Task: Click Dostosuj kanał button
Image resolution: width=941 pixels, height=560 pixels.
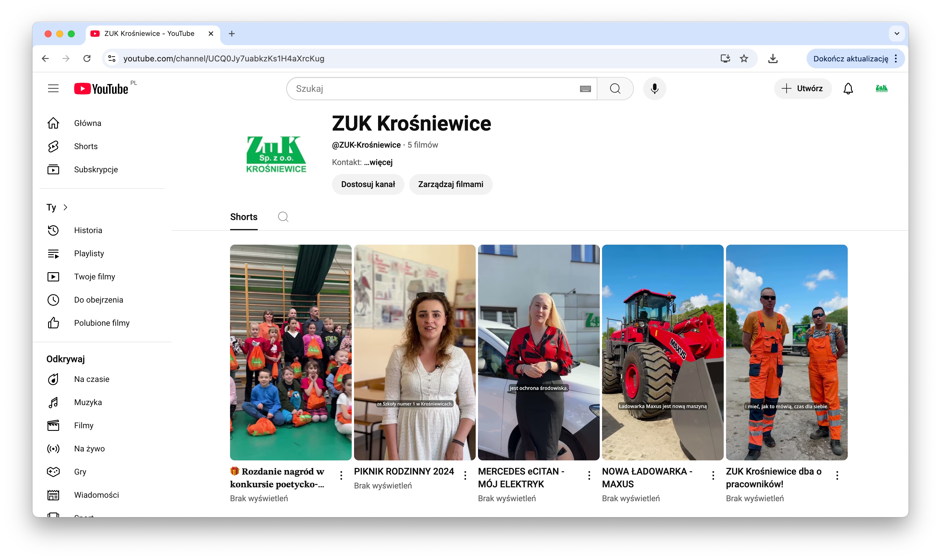Action: (368, 184)
